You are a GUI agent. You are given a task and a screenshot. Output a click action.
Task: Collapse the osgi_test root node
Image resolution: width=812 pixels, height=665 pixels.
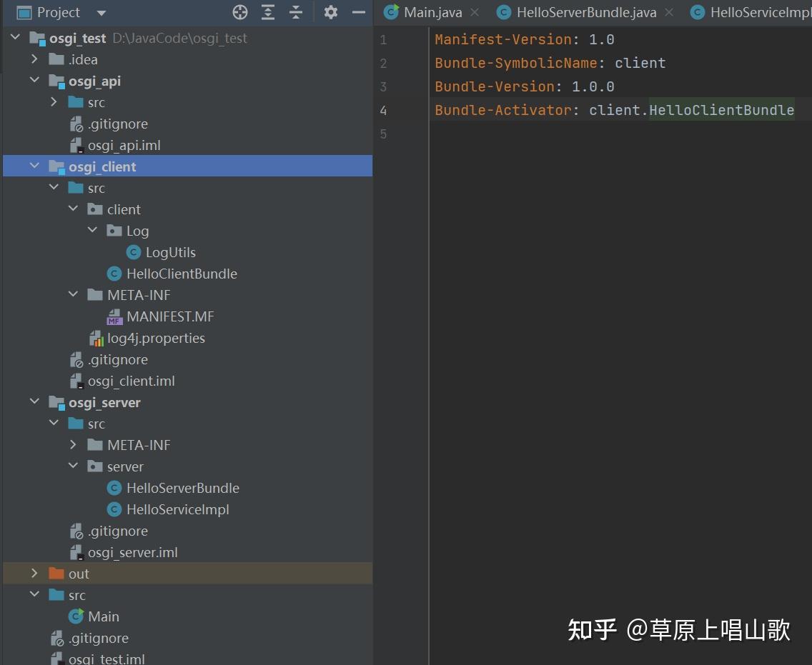click(x=15, y=37)
